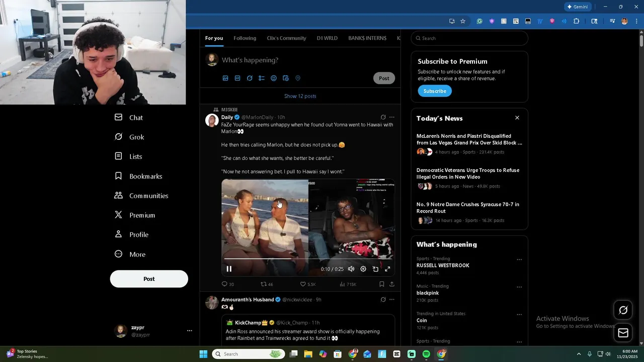This screenshot has height=362, width=644.
Task: Open Clix's Community tab
Action: point(286,38)
